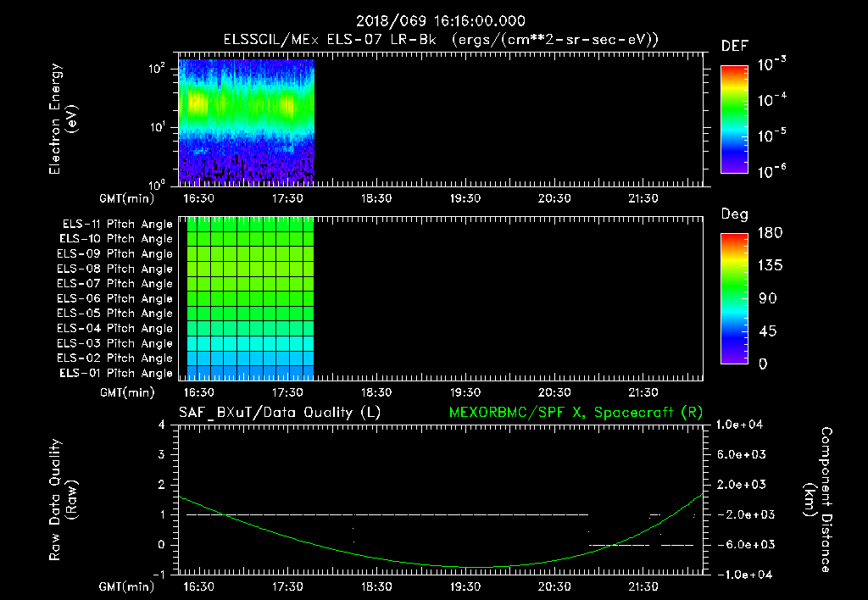This screenshot has width=868, height=600.
Task: Click the ELS-08 Pitch Angle row label
Action: [x=114, y=269]
